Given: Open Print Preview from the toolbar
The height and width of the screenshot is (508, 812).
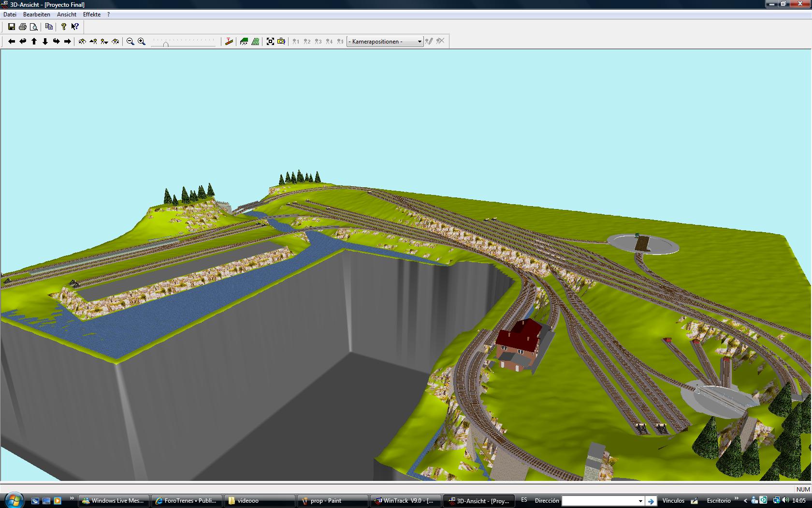Looking at the screenshot, I should 34,27.
